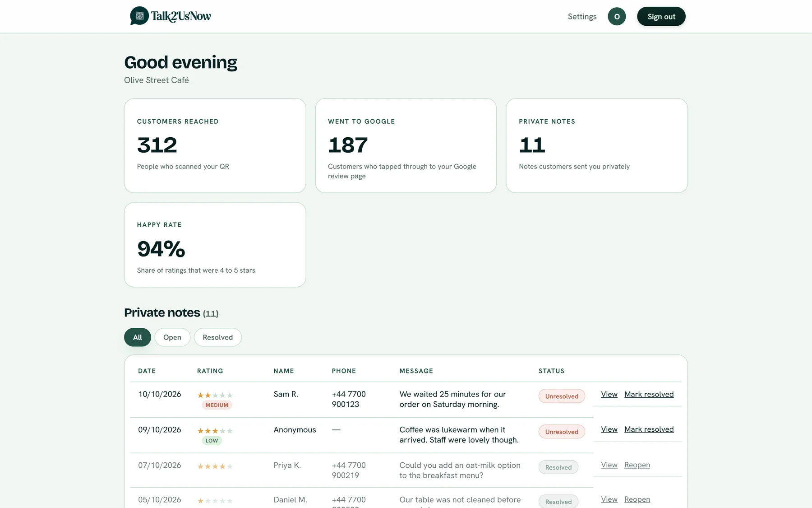Mark the Anonymous note resolved
Viewport: 812px width, 508px height.
pyautogui.click(x=649, y=429)
